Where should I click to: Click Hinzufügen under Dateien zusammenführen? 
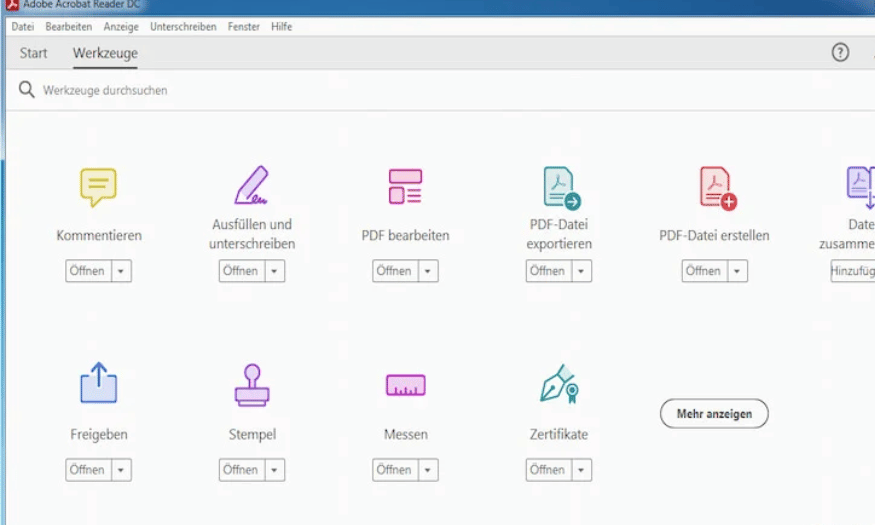[853, 271]
